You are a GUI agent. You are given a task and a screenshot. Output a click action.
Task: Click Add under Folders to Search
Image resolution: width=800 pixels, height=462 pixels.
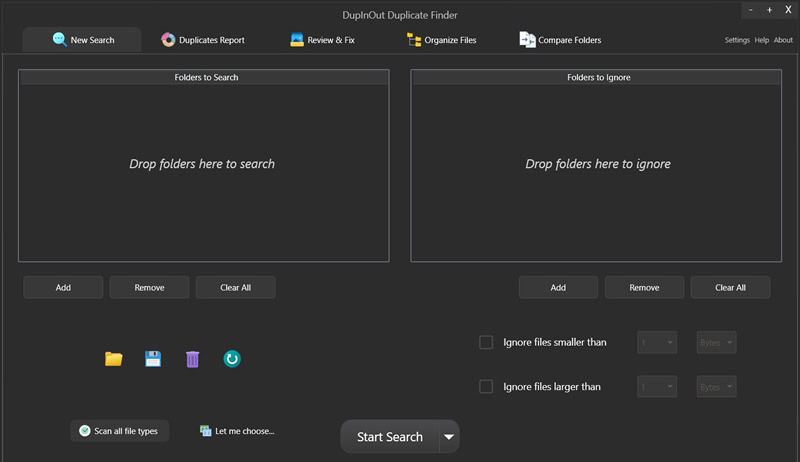click(x=63, y=288)
